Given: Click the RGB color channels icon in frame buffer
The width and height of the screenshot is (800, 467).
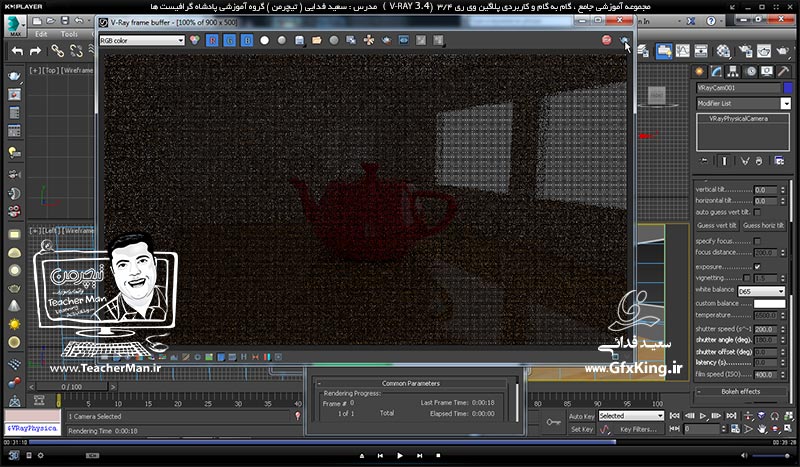Looking at the screenshot, I should [x=194, y=40].
